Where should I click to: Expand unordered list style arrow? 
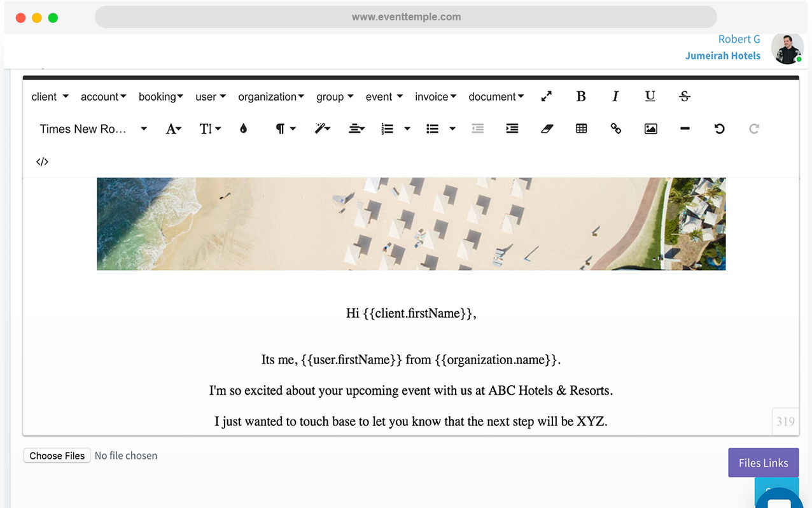coord(452,129)
